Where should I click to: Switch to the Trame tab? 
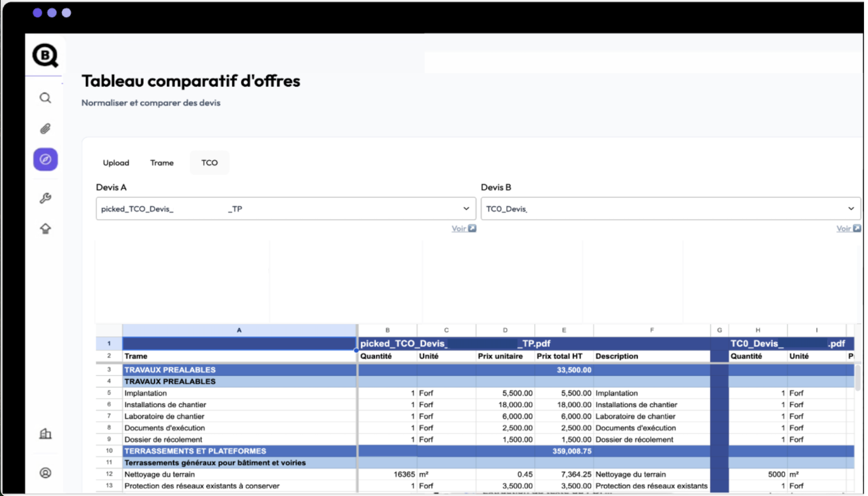(162, 163)
